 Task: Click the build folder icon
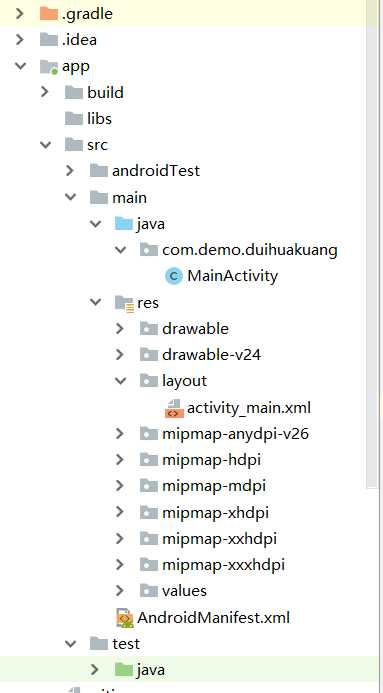coord(74,92)
